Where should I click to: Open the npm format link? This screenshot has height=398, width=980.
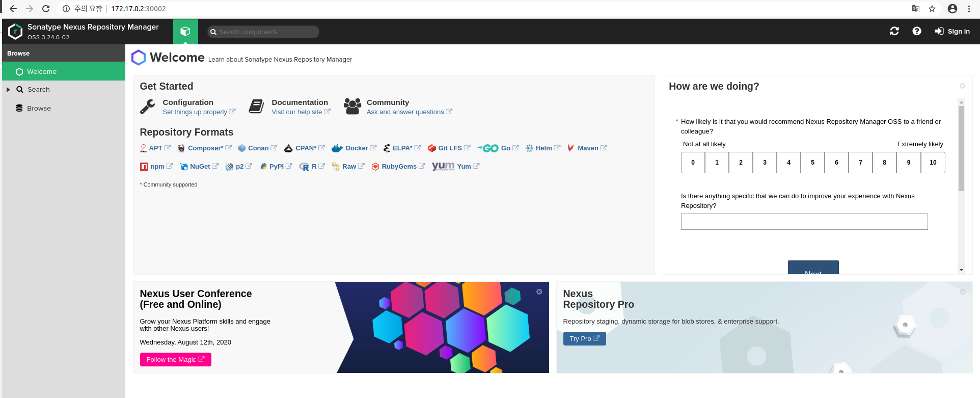[x=156, y=166]
